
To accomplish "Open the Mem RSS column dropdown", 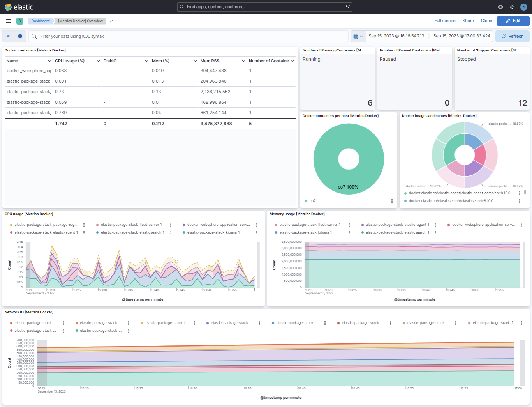I will [243, 61].
